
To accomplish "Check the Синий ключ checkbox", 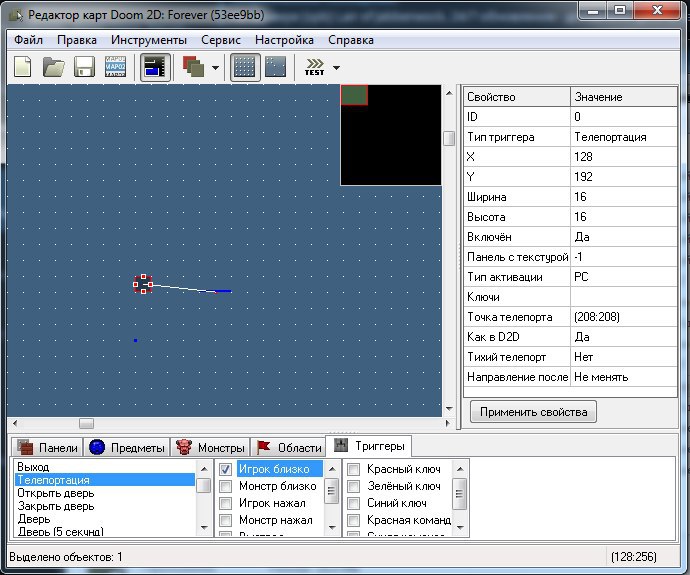I will tap(353, 503).
